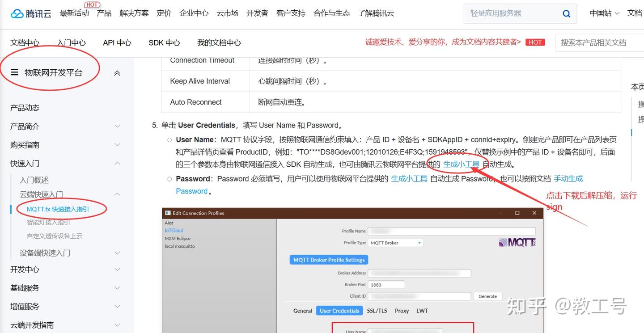644x333 pixels.
Task: Open the Profile Type MQTT Broker dropdown
Action: [x=396, y=243]
